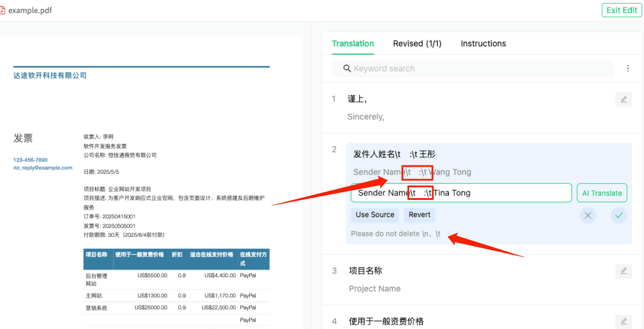The height and width of the screenshot is (329, 644).
Task: Click the search magnifier icon
Action: click(x=347, y=68)
